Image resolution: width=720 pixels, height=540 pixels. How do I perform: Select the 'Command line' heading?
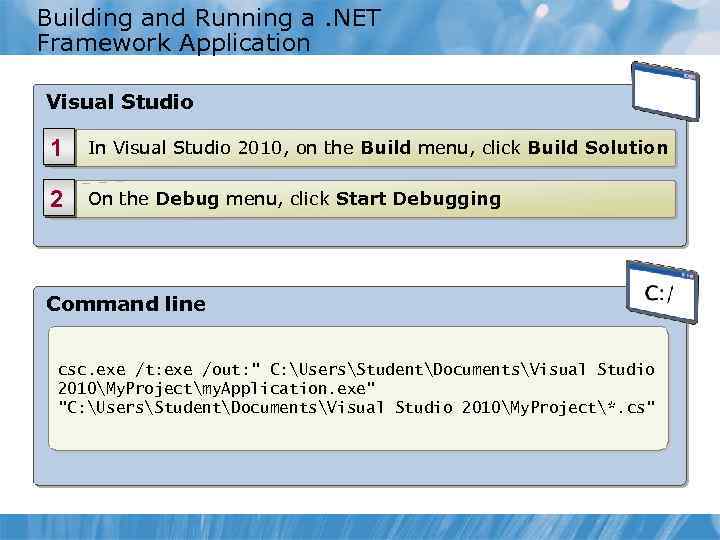tap(126, 304)
